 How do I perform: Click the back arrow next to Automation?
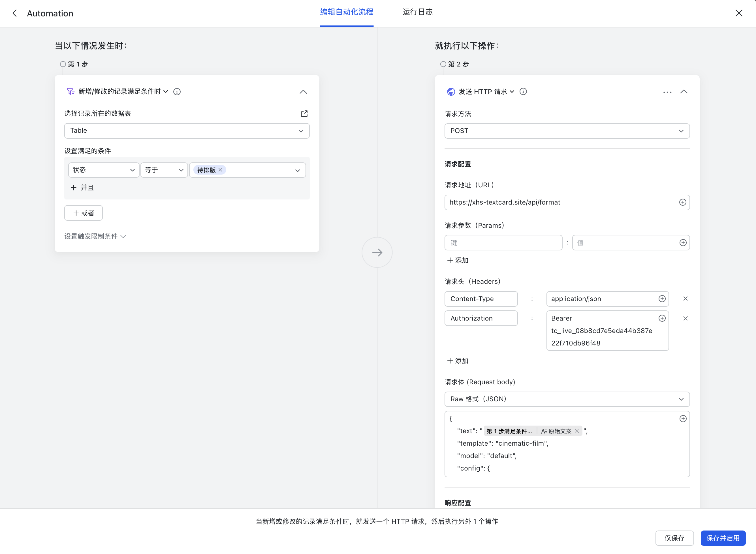(x=14, y=13)
